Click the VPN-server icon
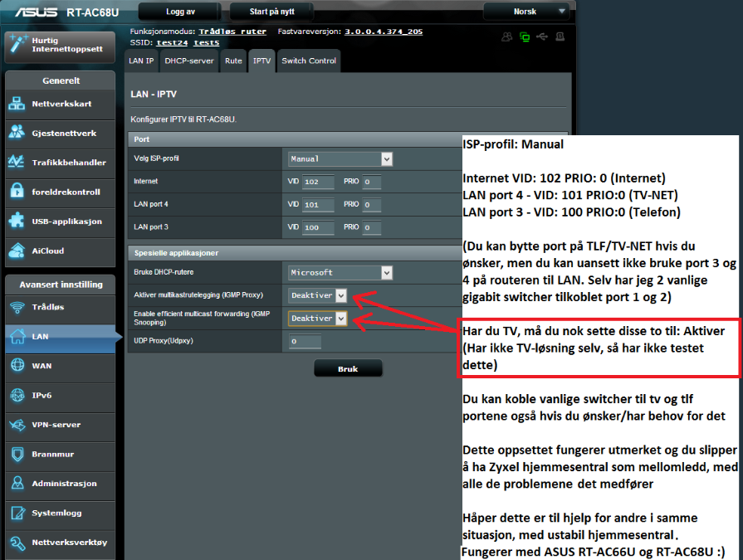 (x=17, y=425)
